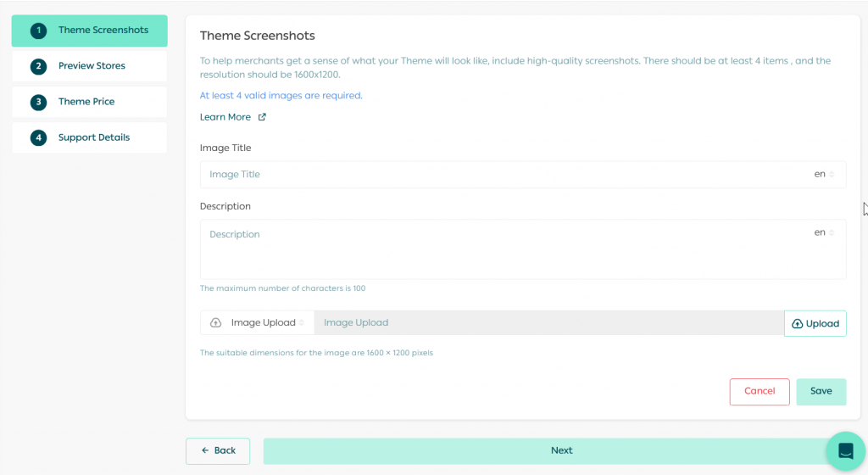
Task: Click the cloud upload icon left of Image Upload
Action: tap(215, 323)
